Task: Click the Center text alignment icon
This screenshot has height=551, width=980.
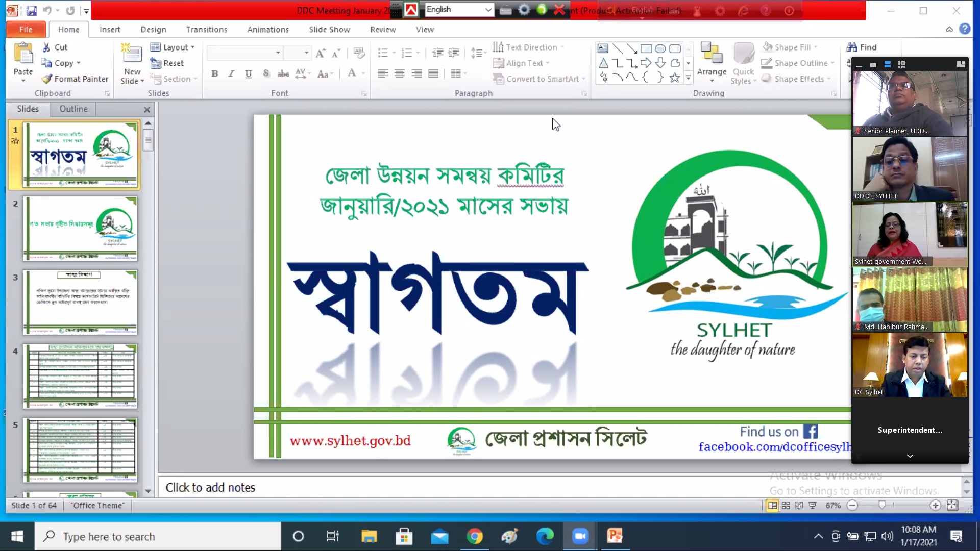Action: [x=400, y=74]
